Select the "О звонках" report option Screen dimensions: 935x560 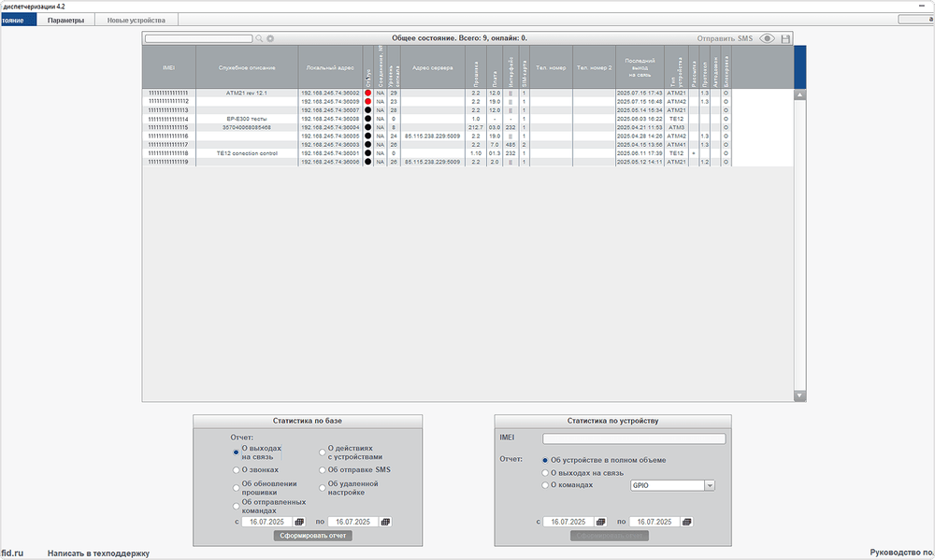pyautogui.click(x=237, y=469)
